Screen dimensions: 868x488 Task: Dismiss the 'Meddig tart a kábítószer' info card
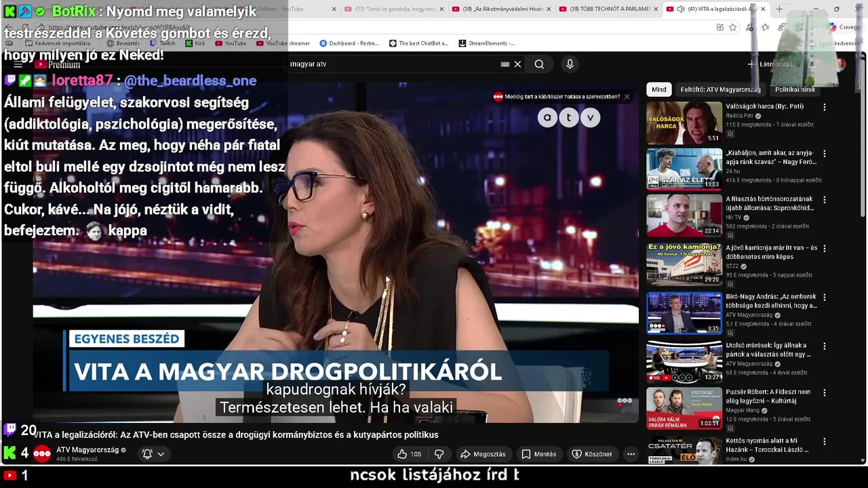(627, 96)
